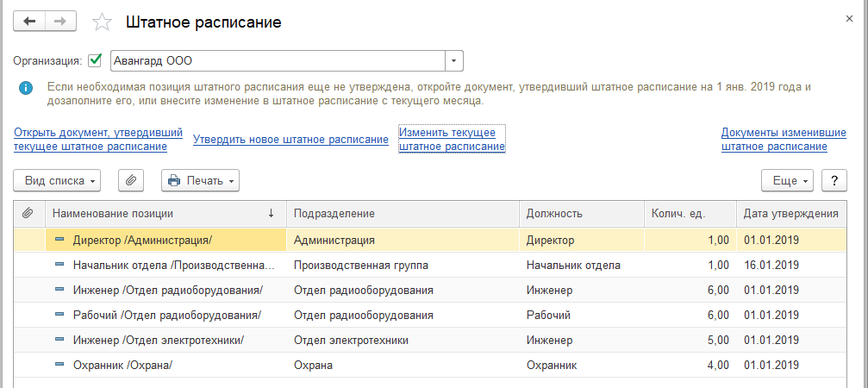
Task: Open the Вид списка dropdown
Action: pos(58,181)
